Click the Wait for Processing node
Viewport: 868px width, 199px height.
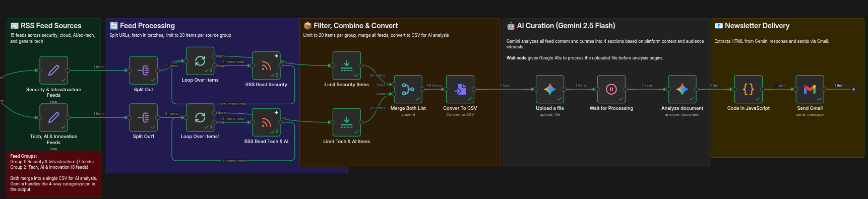click(x=611, y=89)
